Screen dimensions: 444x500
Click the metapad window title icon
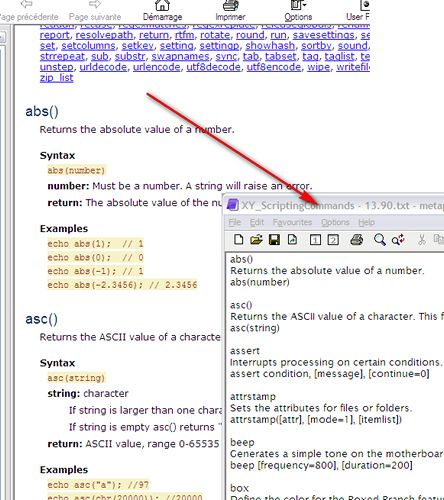tap(232, 205)
